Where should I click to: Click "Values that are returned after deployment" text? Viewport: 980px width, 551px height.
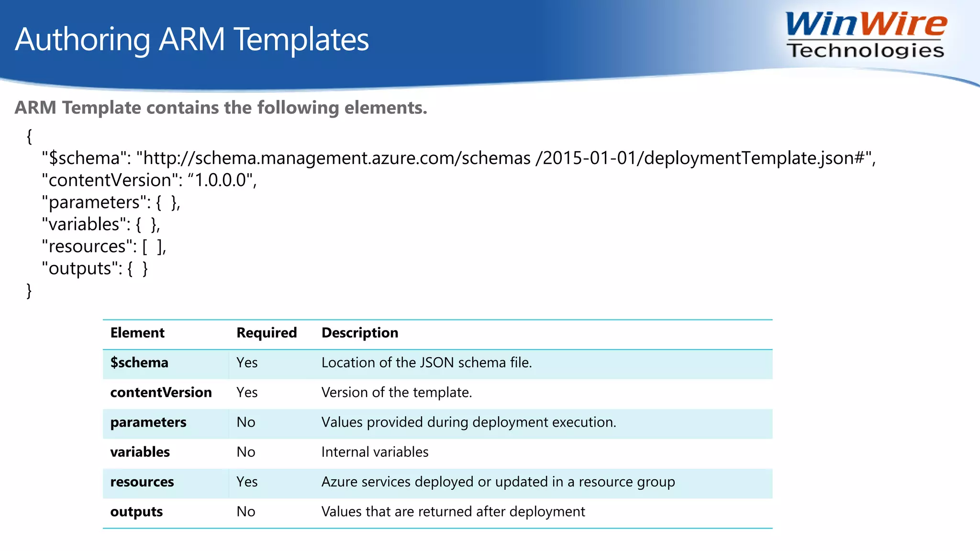(x=453, y=512)
